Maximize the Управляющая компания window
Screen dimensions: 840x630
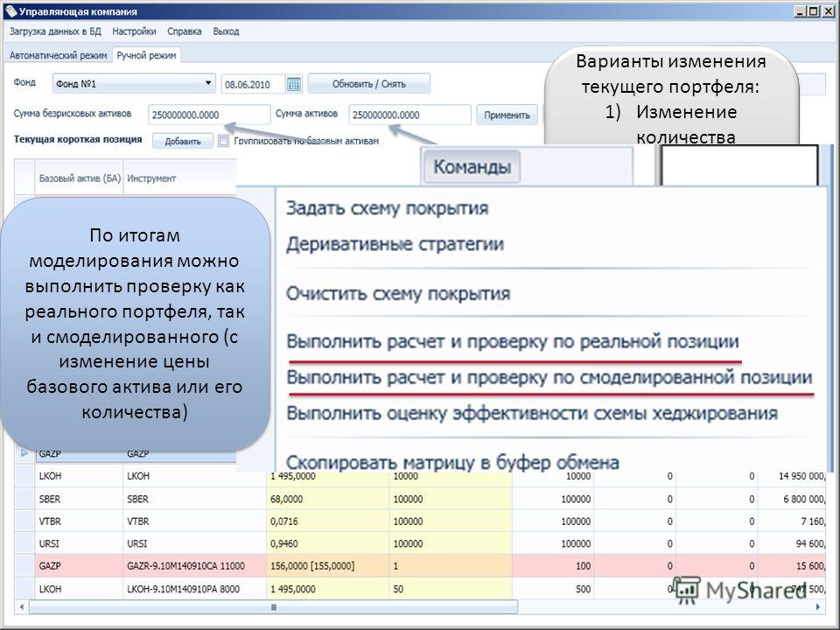[813, 10]
